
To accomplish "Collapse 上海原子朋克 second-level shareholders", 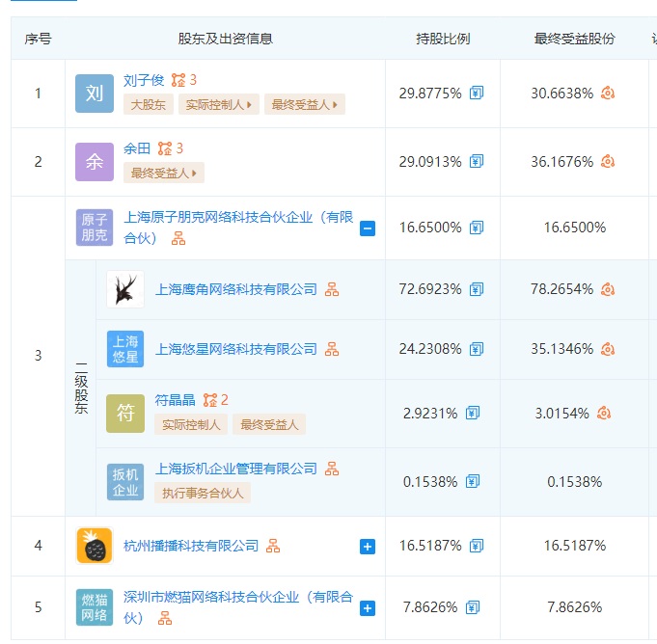I will pos(368,228).
